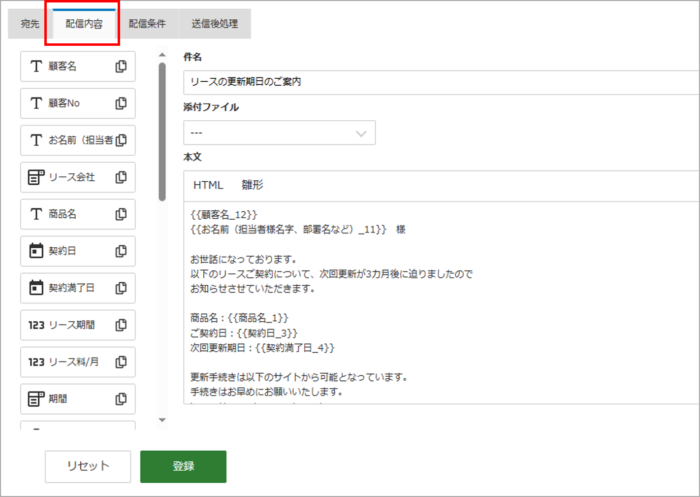Click the {{契約日_3}} placeholder in body
The image size is (700, 497).
267,333
